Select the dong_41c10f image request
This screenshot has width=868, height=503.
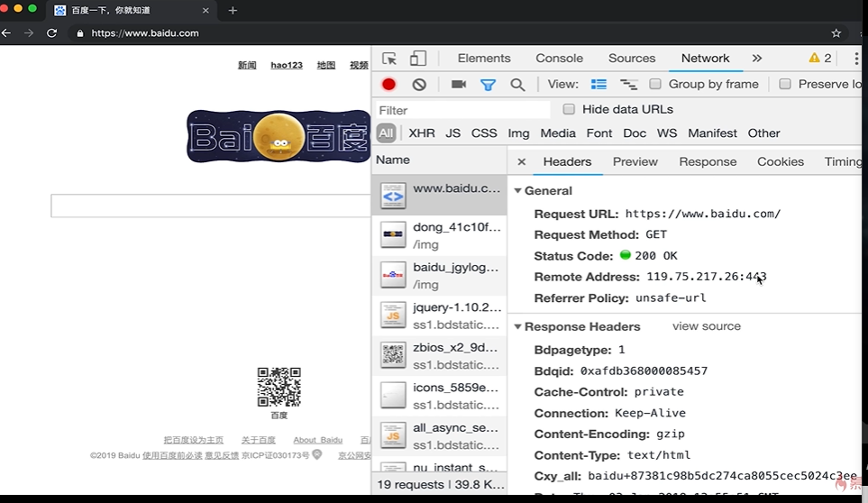(x=440, y=235)
